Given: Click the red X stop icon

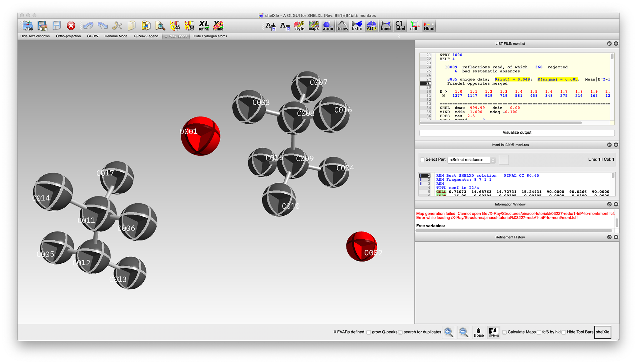Looking at the screenshot, I should [x=71, y=26].
